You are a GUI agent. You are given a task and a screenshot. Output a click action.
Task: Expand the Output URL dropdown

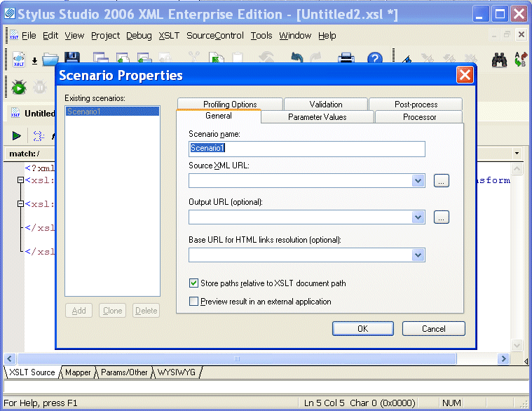pyautogui.click(x=418, y=217)
